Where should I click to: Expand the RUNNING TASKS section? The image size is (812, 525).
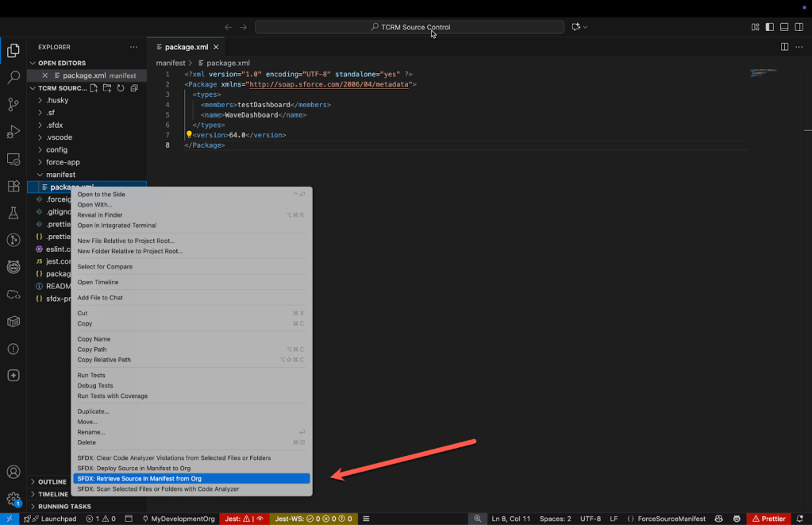[x=64, y=506]
